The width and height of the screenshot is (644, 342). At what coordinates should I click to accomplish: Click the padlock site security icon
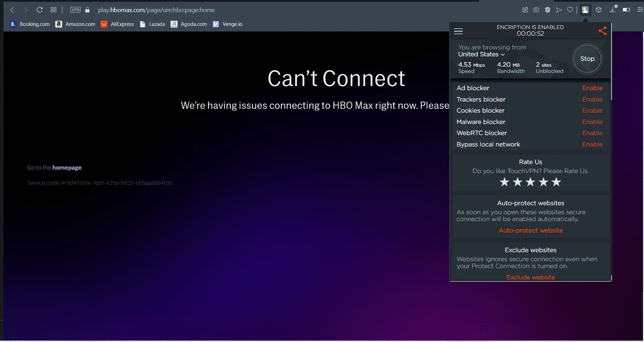point(87,10)
